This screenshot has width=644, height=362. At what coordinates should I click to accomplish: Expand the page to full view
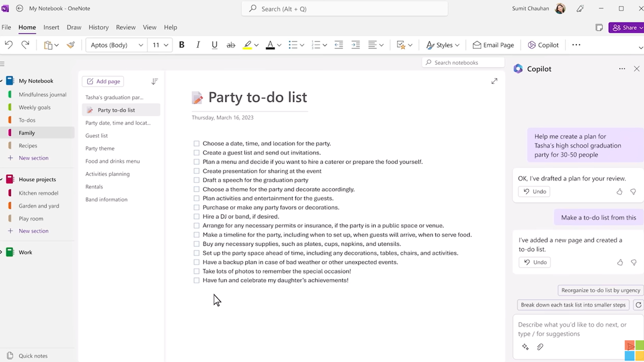pyautogui.click(x=494, y=81)
